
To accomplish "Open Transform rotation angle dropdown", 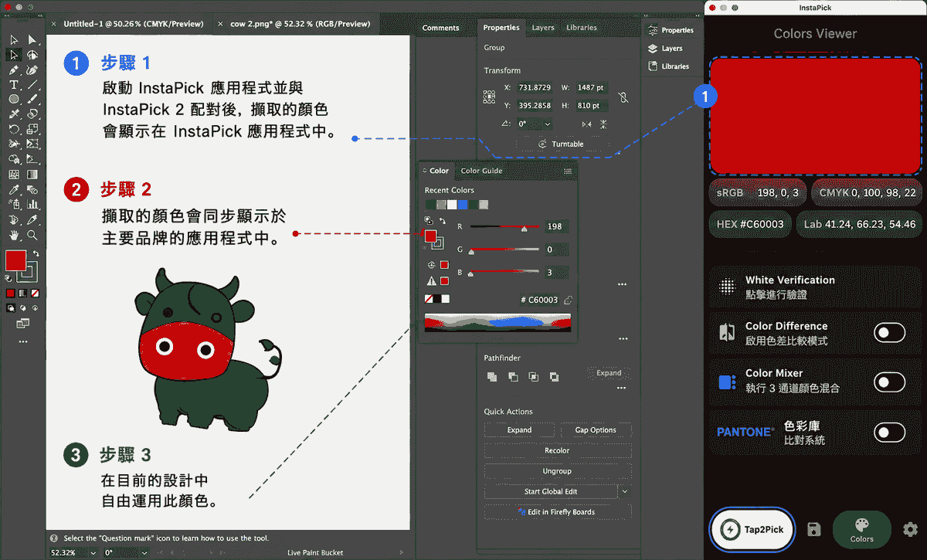I will pos(548,124).
